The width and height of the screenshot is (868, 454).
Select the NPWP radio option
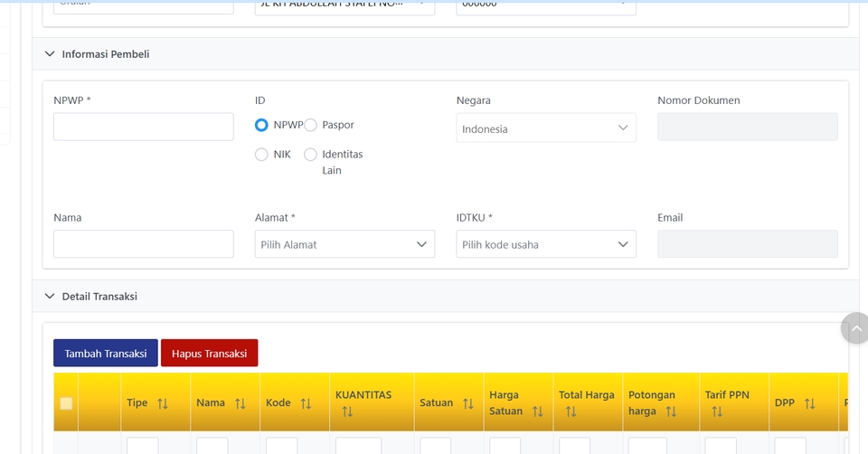click(261, 125)
